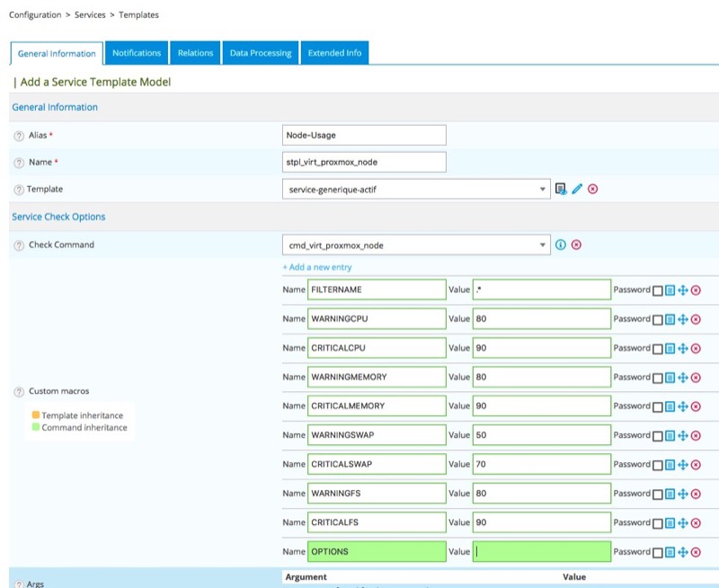Viewport: 719px width, 588px height.
Task: Click into the Alias input field
Action: click(364, 135)
